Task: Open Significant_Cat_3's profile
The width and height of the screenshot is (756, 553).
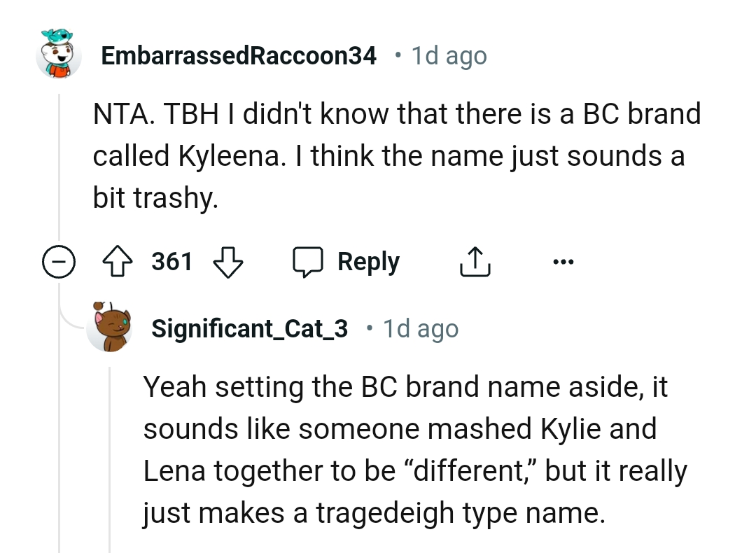Action: tap(249, 328)
